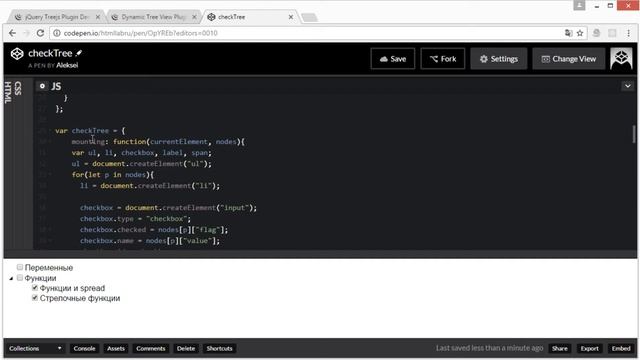Click Change View button
This screenshot has height=360, width=640.
[x=569, y=59]
